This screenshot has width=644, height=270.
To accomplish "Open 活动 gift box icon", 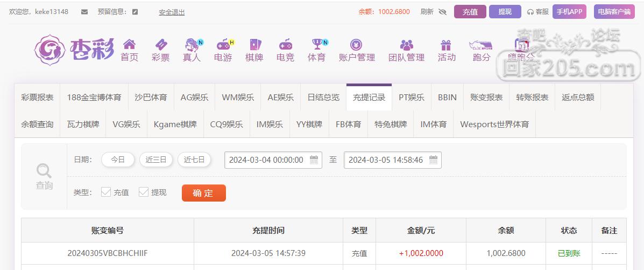I will point(446,44).
